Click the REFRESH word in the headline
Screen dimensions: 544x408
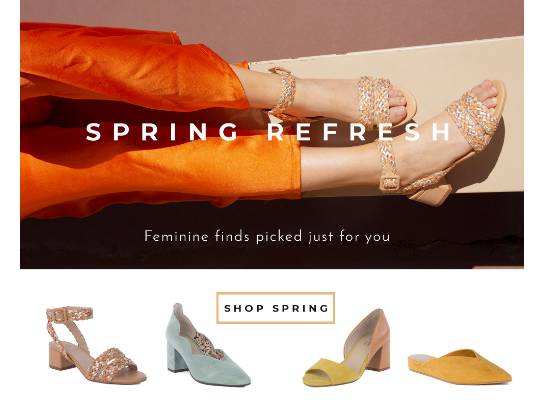[x=359, y=132]
